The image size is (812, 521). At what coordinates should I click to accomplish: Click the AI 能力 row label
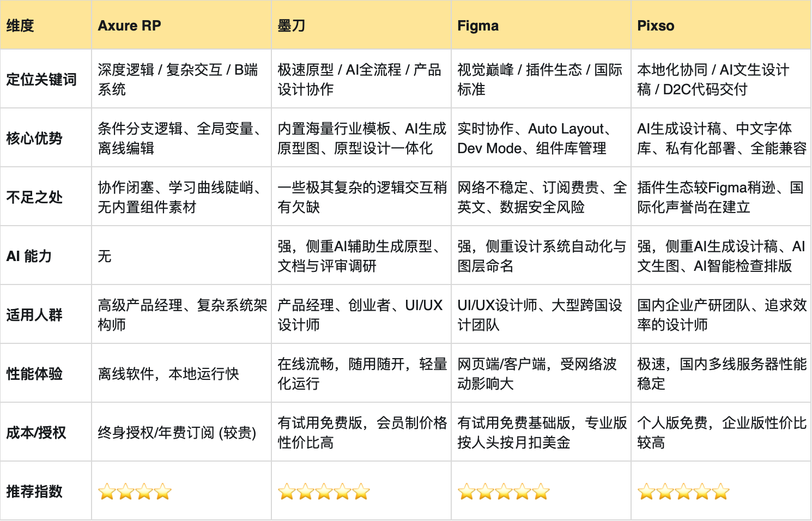46,256
